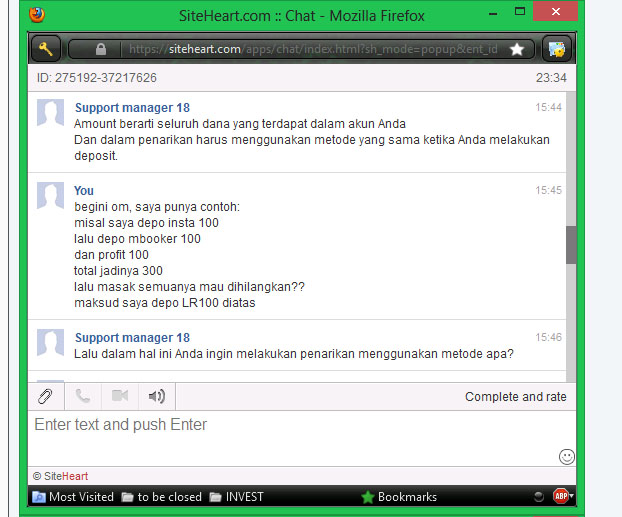Click the 15:45 message timestamp
This screenshot has width=622, height=517.
pos(549,190)
